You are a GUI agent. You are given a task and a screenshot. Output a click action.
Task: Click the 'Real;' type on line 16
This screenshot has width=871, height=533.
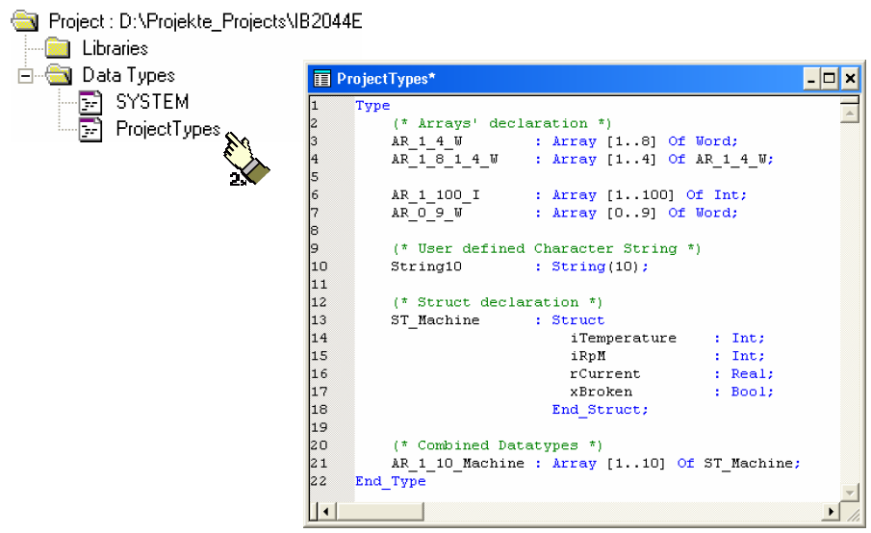[x=752, y=374]
